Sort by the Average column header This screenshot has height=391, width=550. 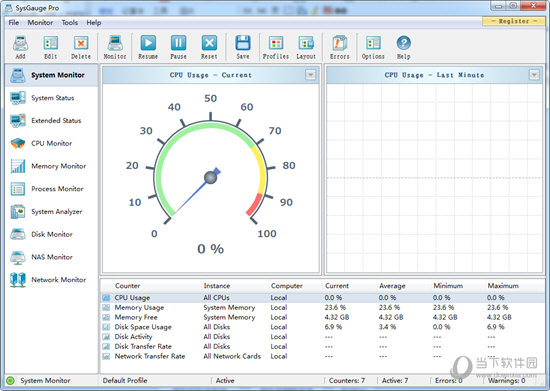(x=392, y=286)
